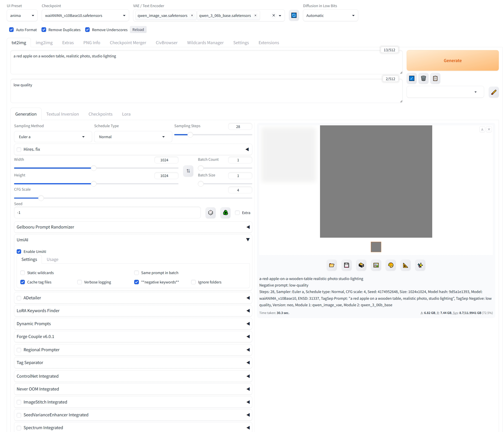Open Wildcards Manager tab
The width and height of the screenshot is (504, 432).
click(205, 43)
